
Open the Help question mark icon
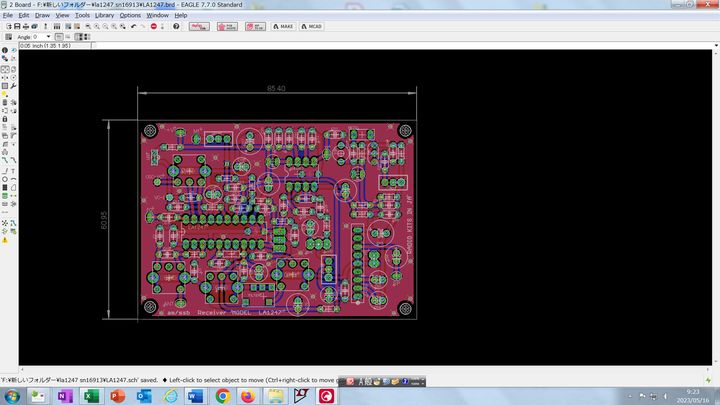[177, 26]
